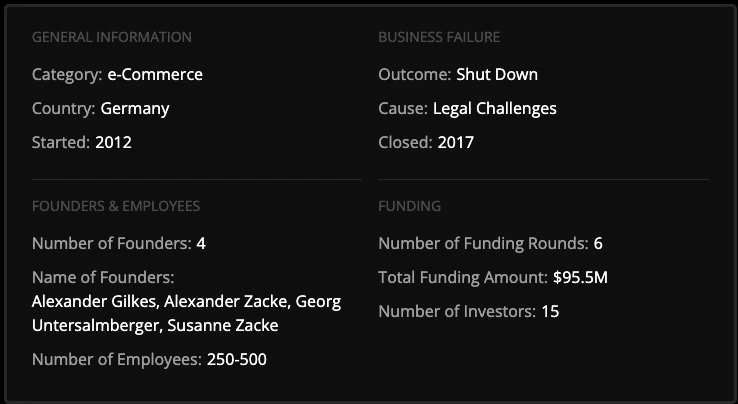Click the BUSINESS FAILURE heading
The width and height of the screenshot is (738, 404).
[438, 37]
